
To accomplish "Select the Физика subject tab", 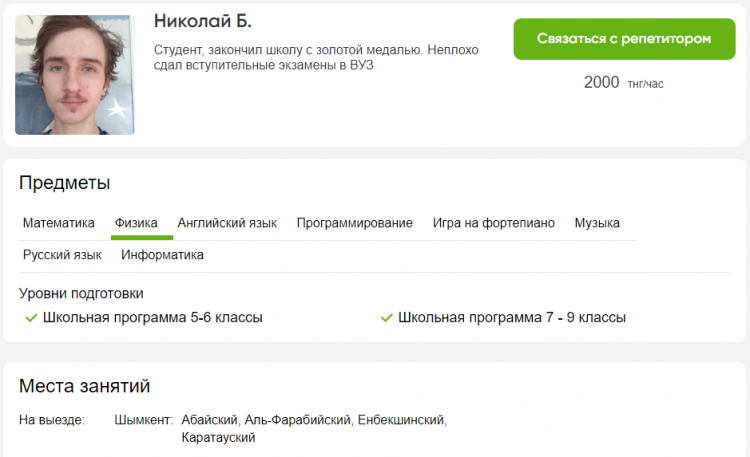I will 136,223.
